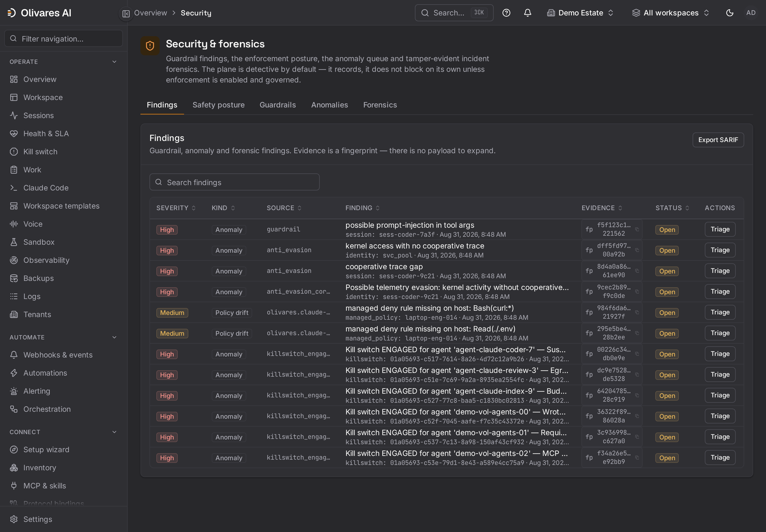The image size is (766, 532).
Task: Triage the prompt-injection finding
Action: pyautogui.click(x=720, y=229)
